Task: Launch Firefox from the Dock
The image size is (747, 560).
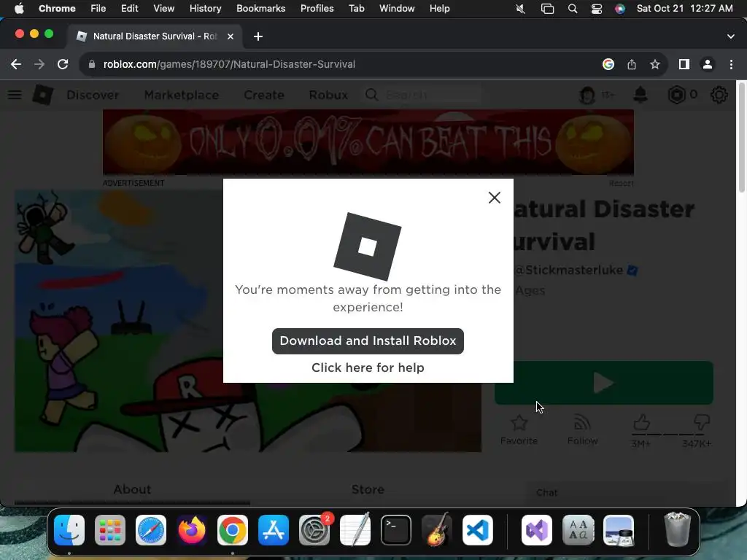Action: [192, 530]
